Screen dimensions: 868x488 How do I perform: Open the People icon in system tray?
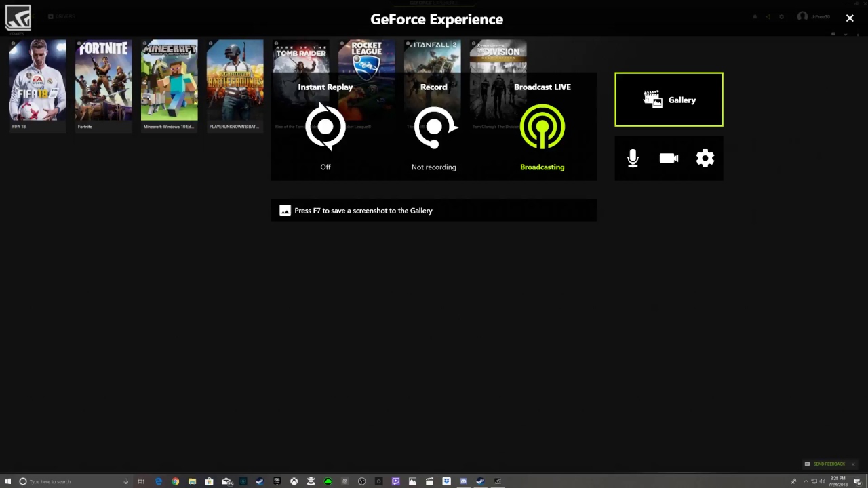793,481
